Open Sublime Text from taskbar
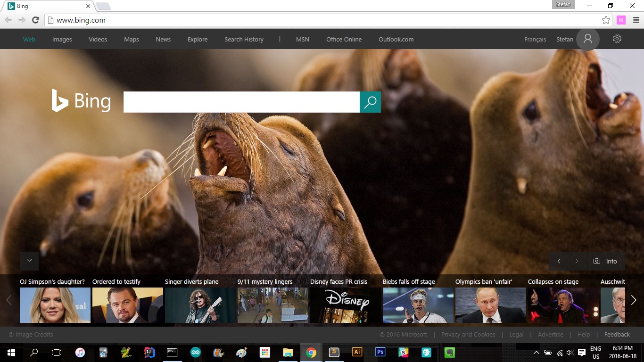644x362 pixels. coord(334,353)
